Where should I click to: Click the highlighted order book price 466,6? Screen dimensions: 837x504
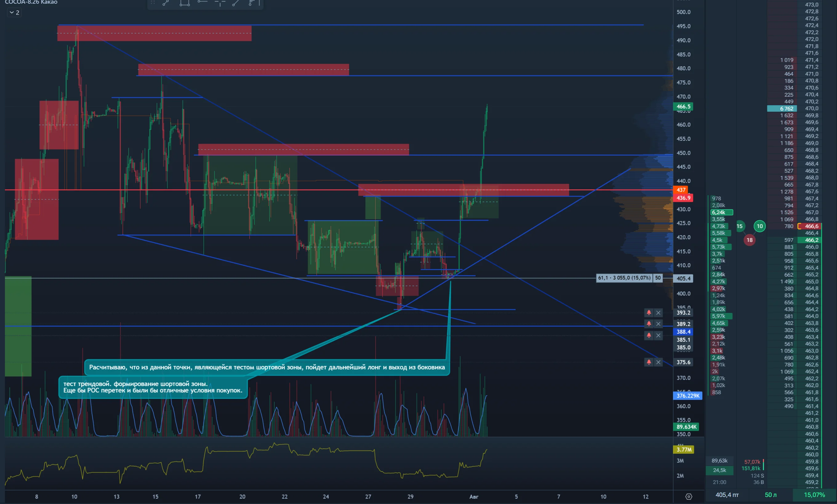(x=810, y=226)
